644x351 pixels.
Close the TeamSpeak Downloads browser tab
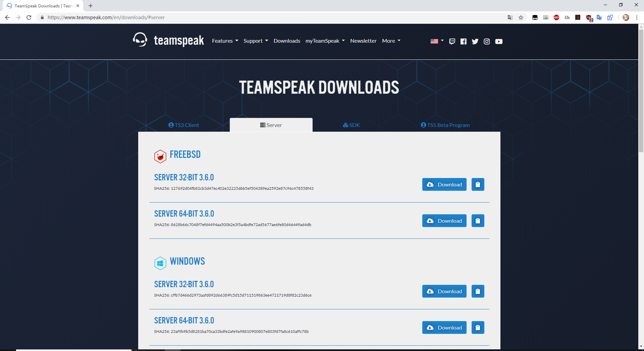tap(78, 6)
